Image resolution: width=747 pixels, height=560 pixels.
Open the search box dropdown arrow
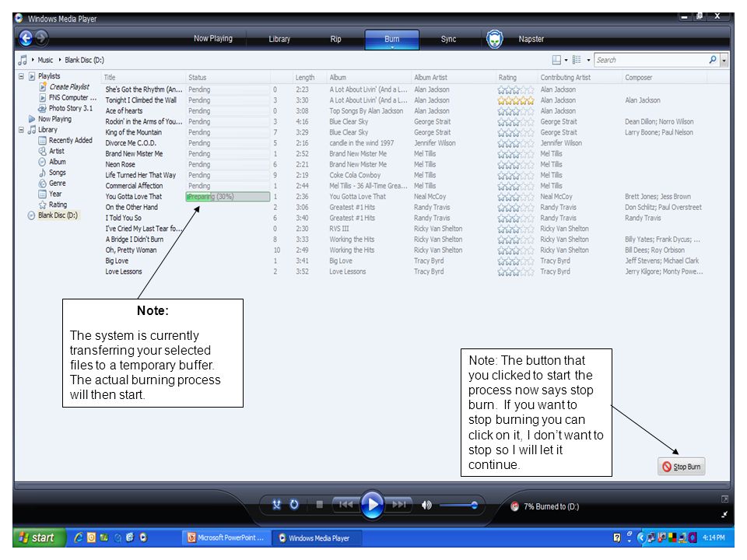pyautogui.click(x=724, y=60)
